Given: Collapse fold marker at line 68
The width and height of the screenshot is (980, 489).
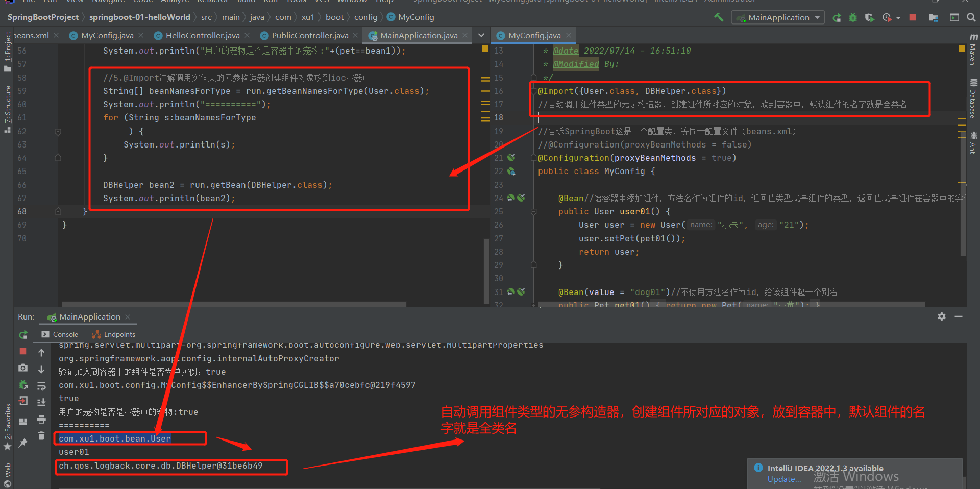Looking at the screenshot, I should pos(58,211).
